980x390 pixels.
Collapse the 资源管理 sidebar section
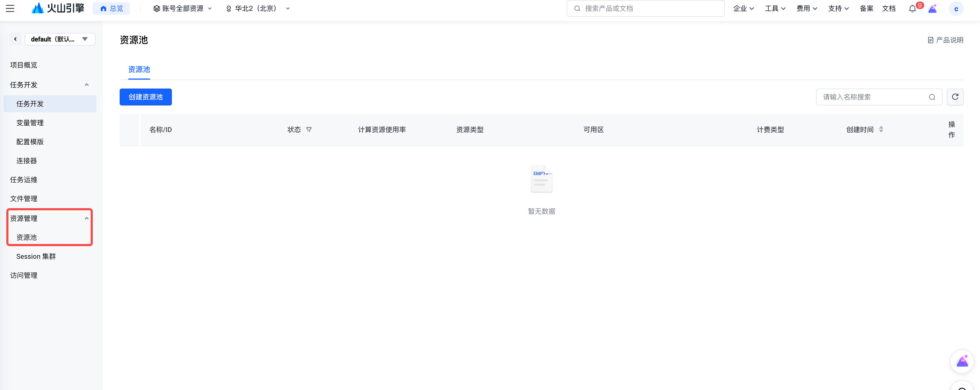tap(87, 218)
